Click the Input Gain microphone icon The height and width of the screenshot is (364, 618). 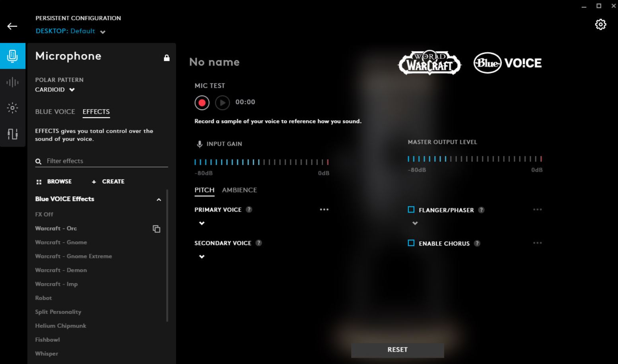200,144
